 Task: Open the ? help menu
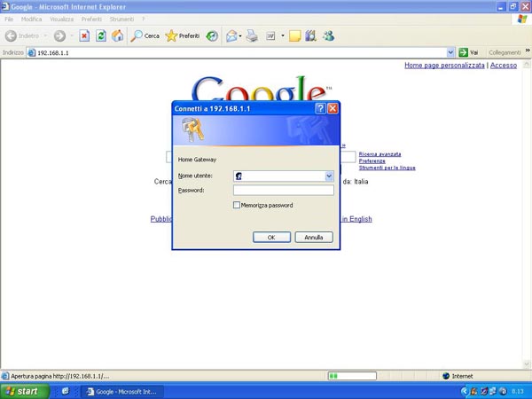point(143,20)
